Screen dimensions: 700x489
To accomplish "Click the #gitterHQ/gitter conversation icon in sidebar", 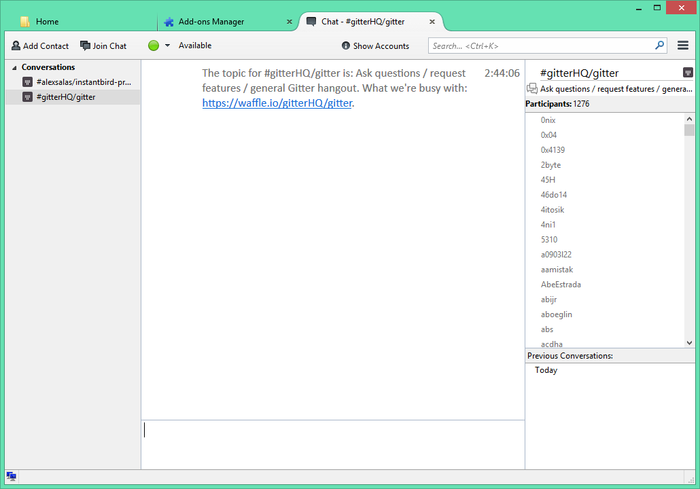I will (x=28, y=97).
